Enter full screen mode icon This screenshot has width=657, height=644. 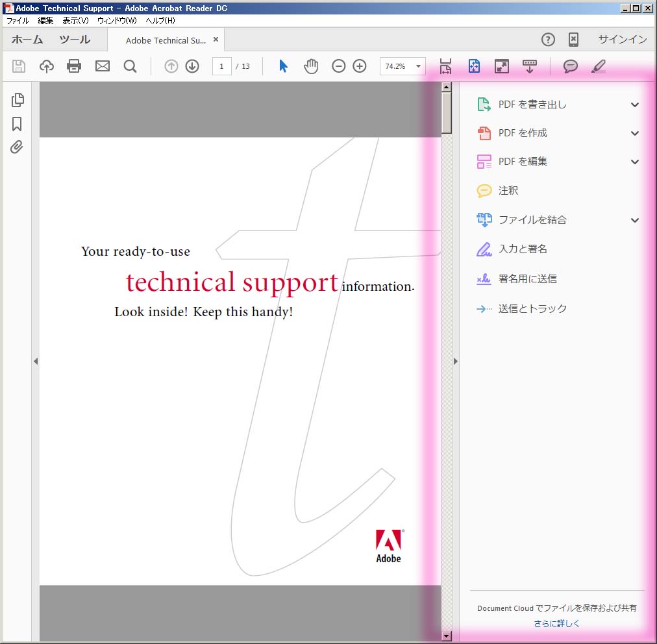(x=502, y=66)
